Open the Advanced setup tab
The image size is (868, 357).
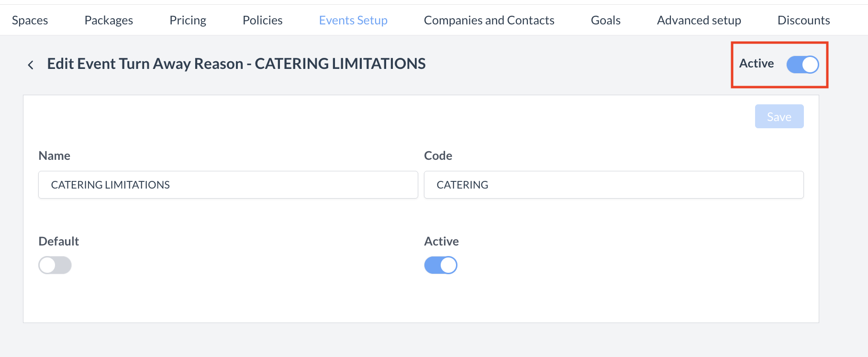click(x=699, y=20)
